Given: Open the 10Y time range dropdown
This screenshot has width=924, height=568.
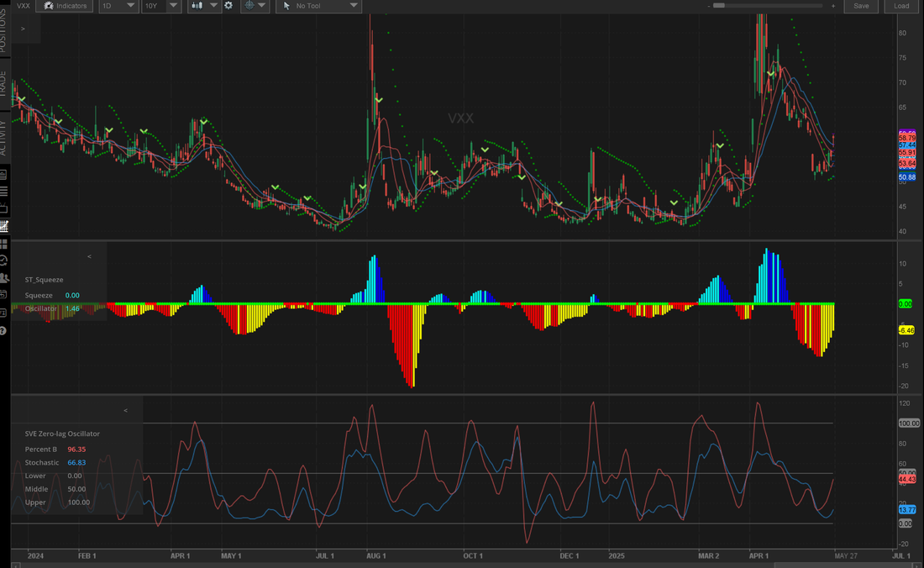Looking at the screenshot, I should click(x=161, y=6).
